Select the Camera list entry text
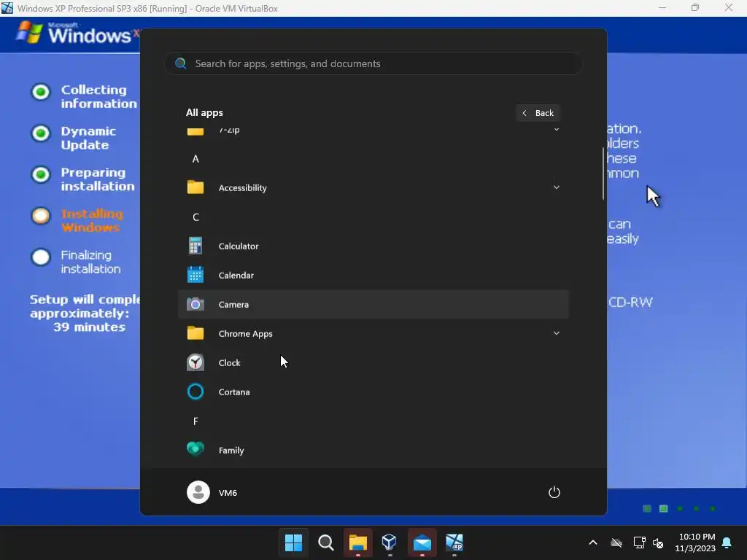The height and width of the screenshot is (560, 747). [x=233, y=304]
